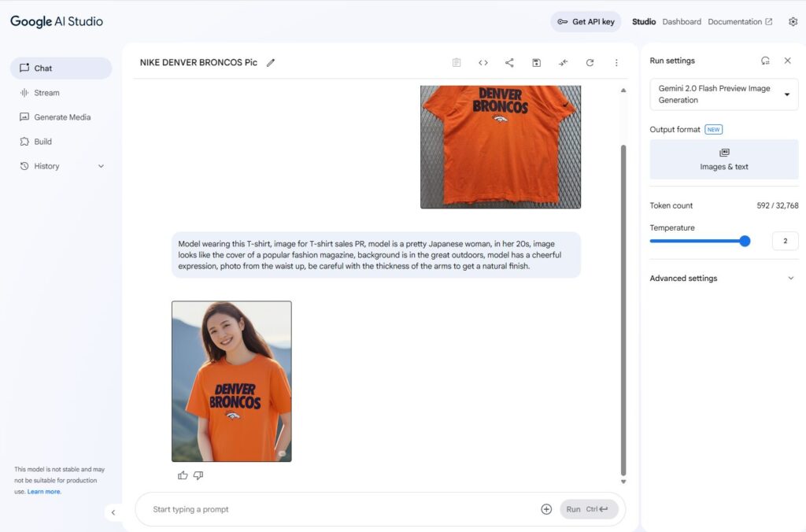This screenshot has width=806, height=532.
Task: Click the scroll down arrow of chat
Action: pos(623,482)
